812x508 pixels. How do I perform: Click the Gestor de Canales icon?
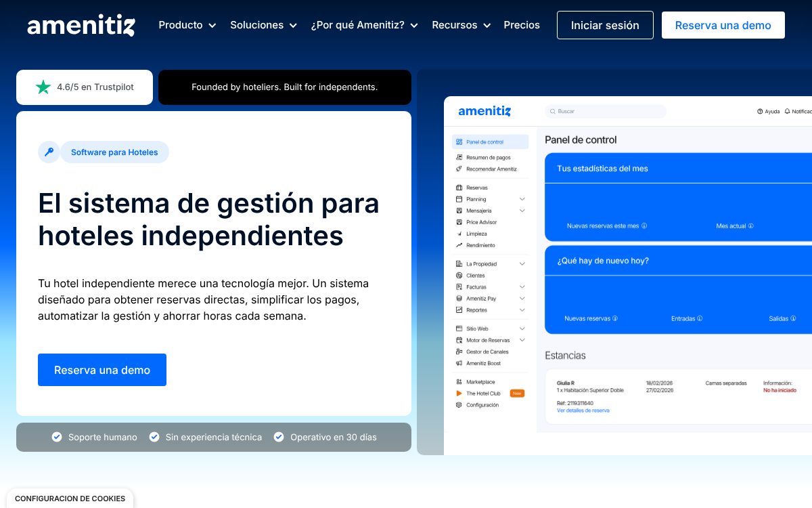point(459,352)
